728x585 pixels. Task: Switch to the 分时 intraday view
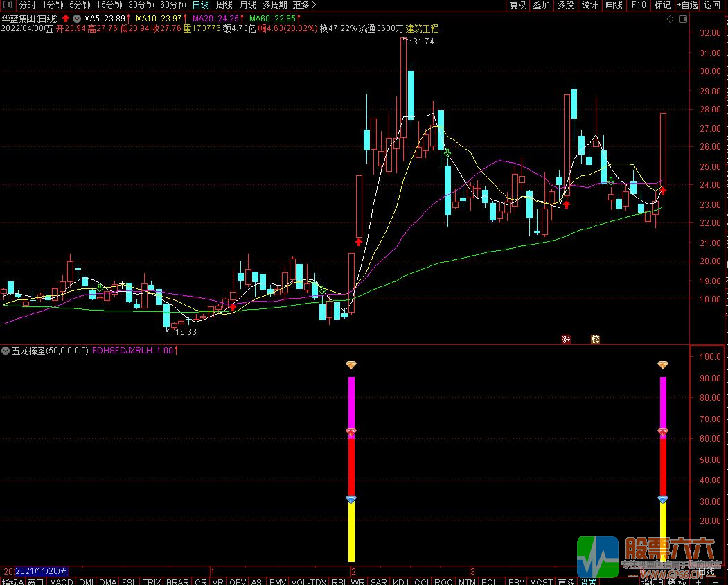(x=28, y=5)
